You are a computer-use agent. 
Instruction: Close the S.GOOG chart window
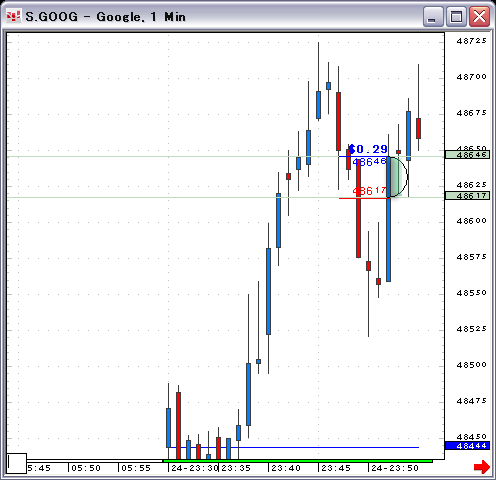[479, 16]
